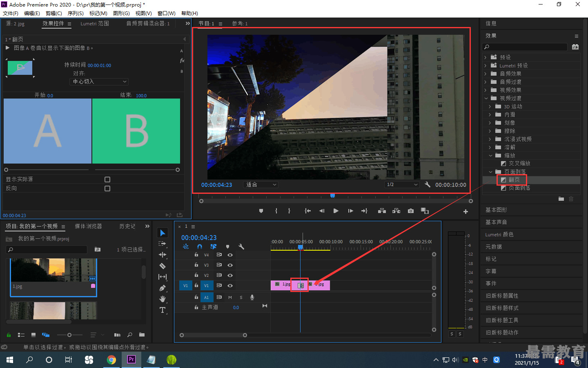
Task: Open the Fit zoom level dropdown
Action: [x=261, y=185]
